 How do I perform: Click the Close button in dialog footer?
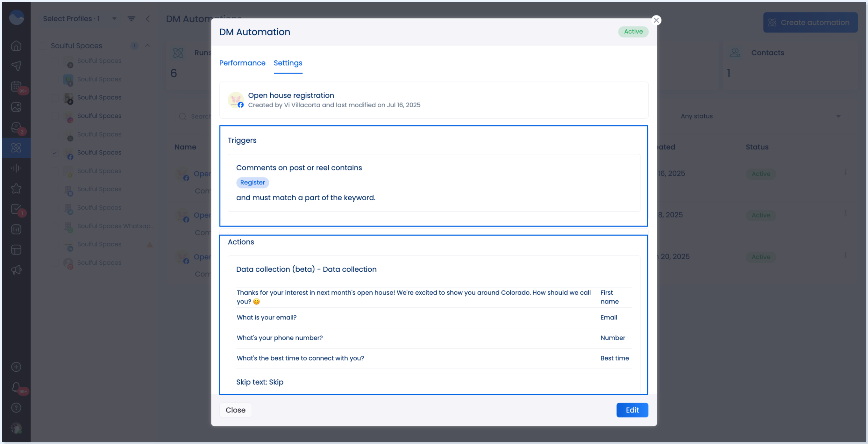click(x=236, y=410)
